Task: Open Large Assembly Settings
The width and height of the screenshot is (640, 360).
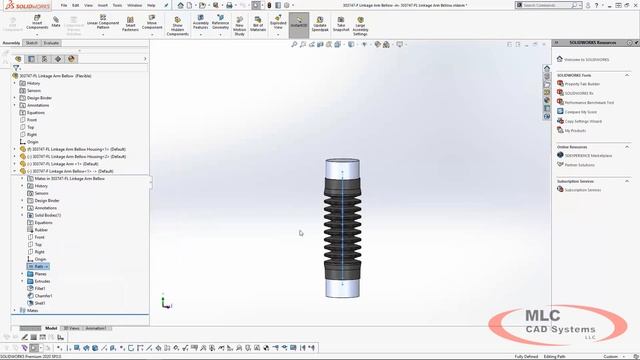Action: point(360,26)
